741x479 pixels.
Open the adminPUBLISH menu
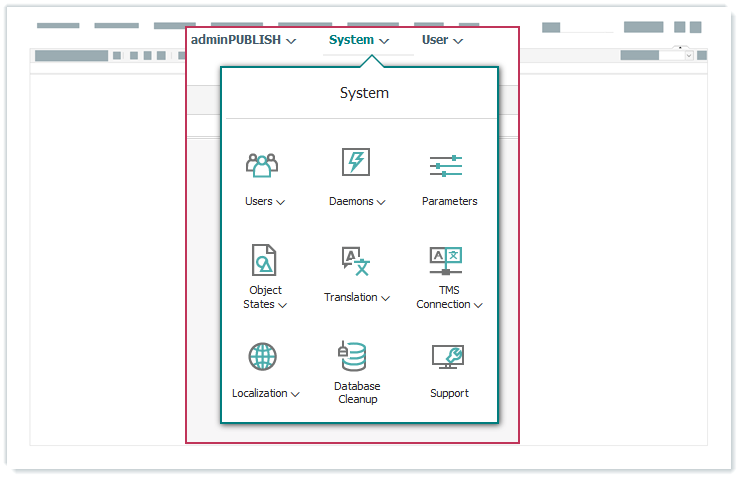[243, 40]
